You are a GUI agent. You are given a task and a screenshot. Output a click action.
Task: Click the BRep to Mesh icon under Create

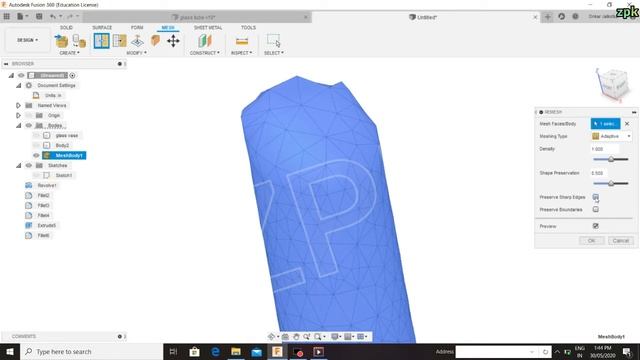point(79,41)
